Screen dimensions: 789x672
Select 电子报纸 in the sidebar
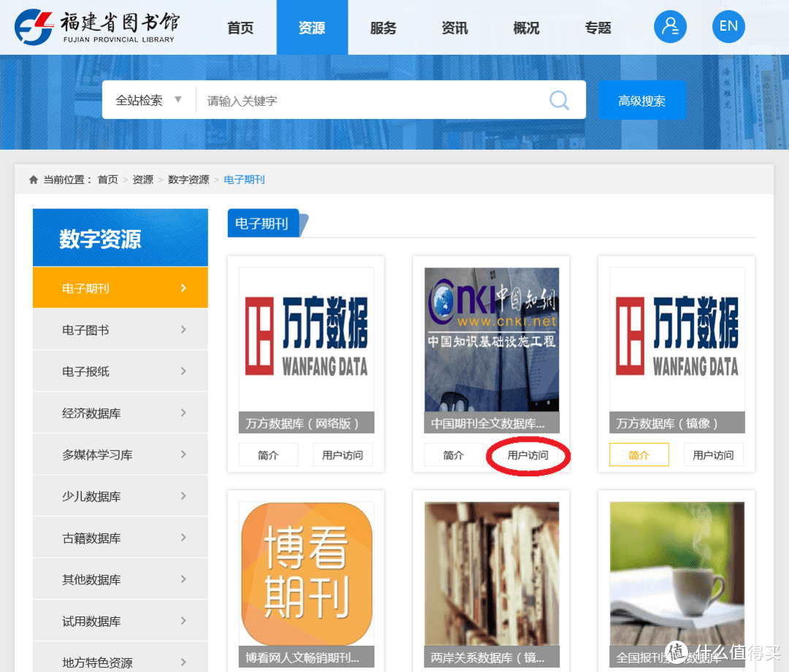[x=121, y=371]
